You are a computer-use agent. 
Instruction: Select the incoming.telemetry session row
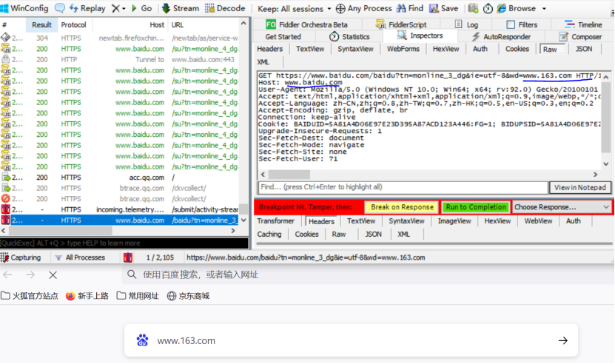[119, 210]
